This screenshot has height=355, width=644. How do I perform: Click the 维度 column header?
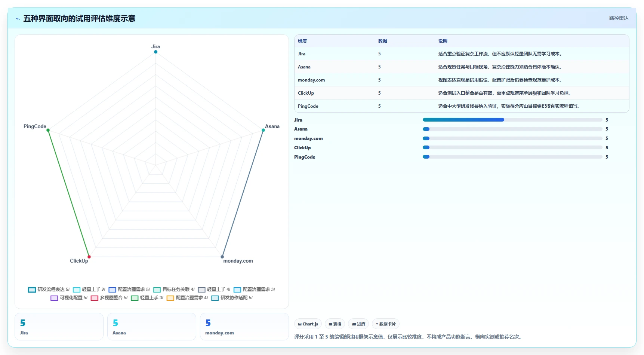(302, 41)
